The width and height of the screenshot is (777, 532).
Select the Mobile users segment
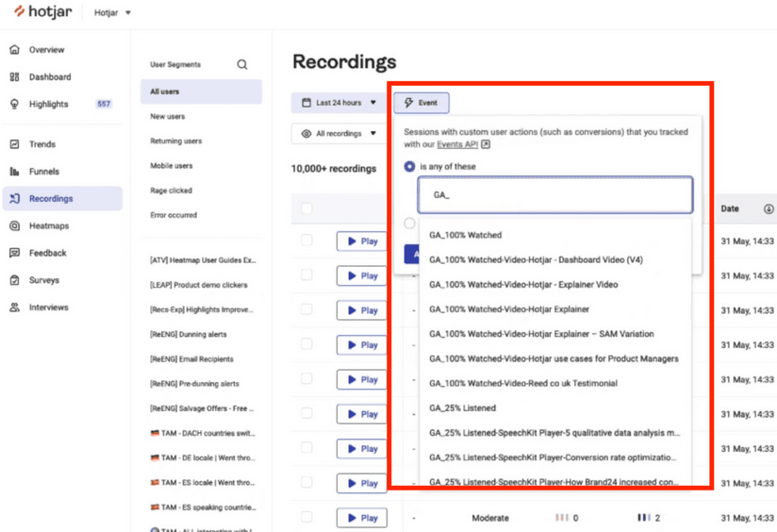[172, 166]
